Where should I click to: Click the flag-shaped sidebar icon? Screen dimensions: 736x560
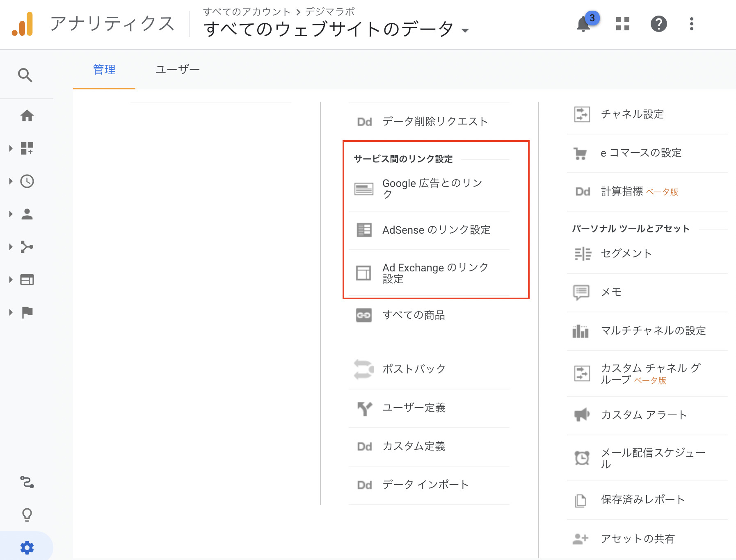pyautogui.click(x=27, y=312)
